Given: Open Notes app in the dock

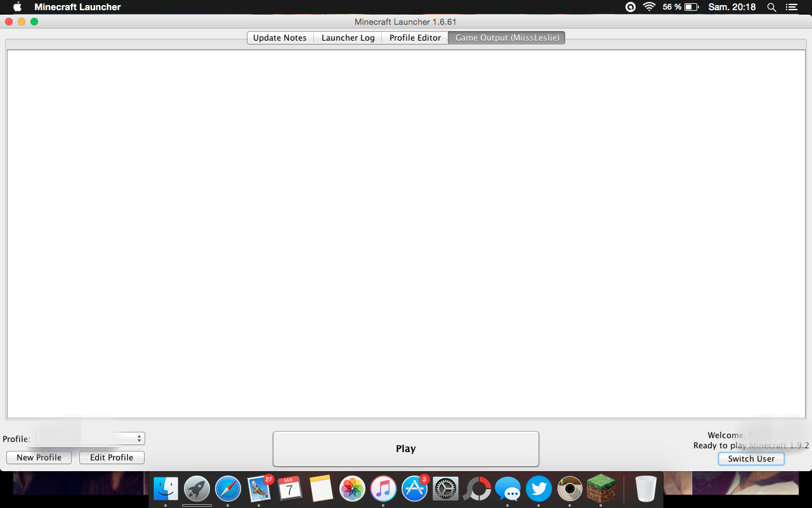Looking at the screenshot, I should click(321, 488).
